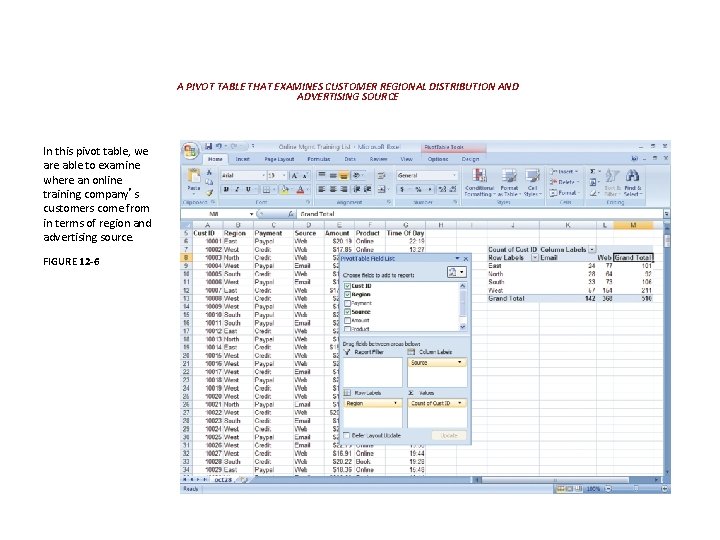Viewport: 720px width, 540px height.
Task: Open the yellow fill color swatch
Action: point(285,189)
